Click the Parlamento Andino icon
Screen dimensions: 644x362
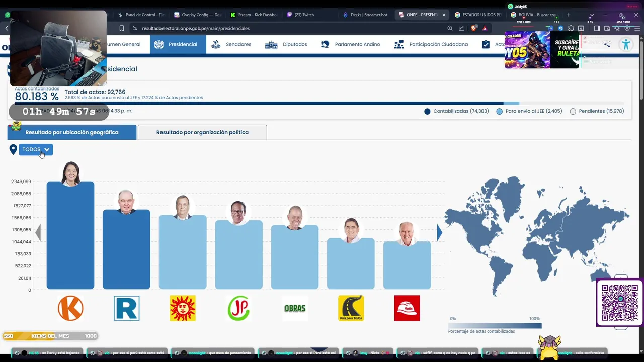(x=325, y=44)
